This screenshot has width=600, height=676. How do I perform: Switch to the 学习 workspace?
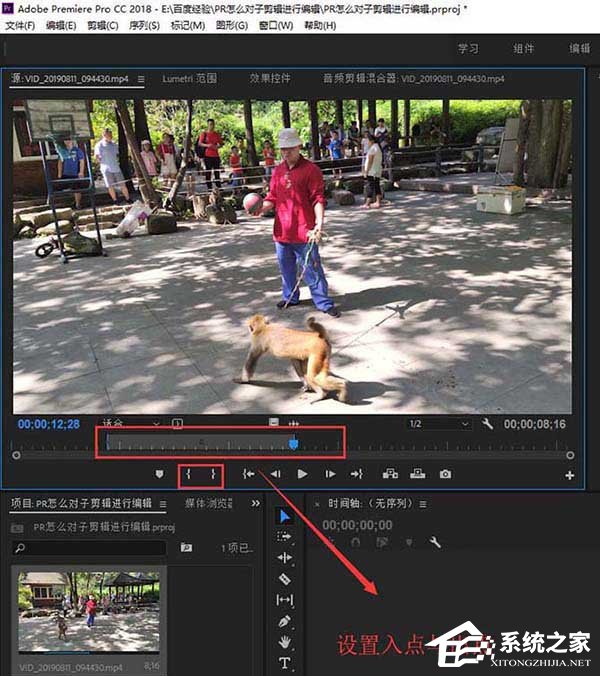tap(468, 48)
